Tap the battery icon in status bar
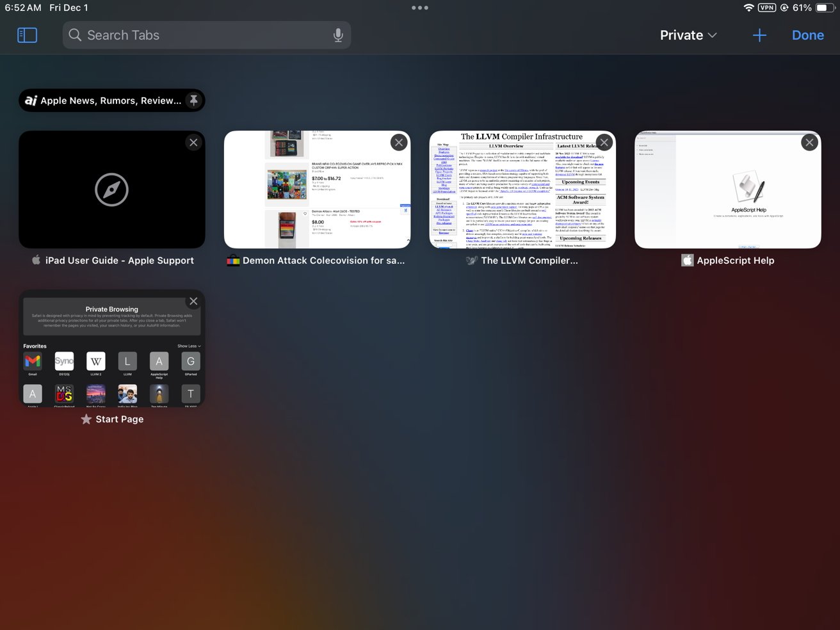 [x=825, y=8]
